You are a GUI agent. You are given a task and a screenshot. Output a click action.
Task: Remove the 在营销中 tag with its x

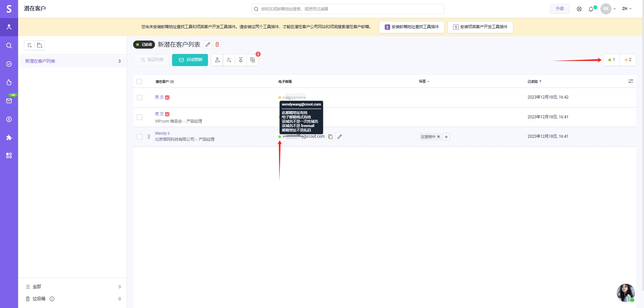point(438,137)
